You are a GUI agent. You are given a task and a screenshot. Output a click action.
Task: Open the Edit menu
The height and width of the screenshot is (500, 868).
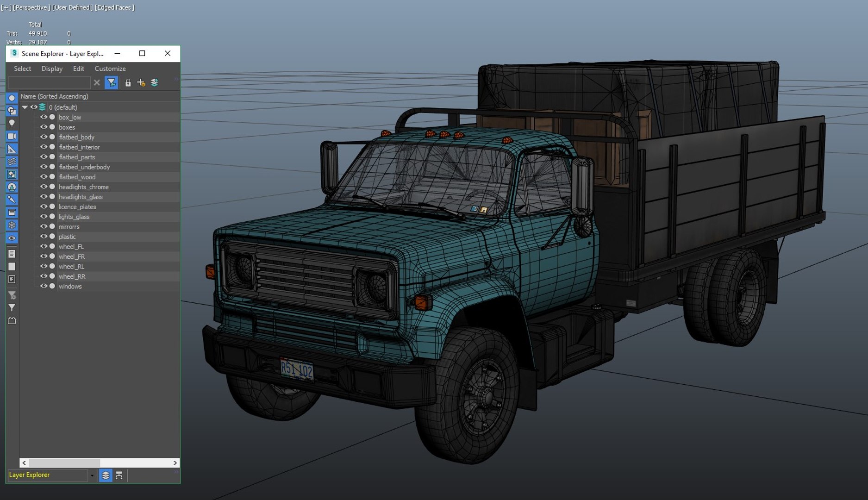coord(79,69)
